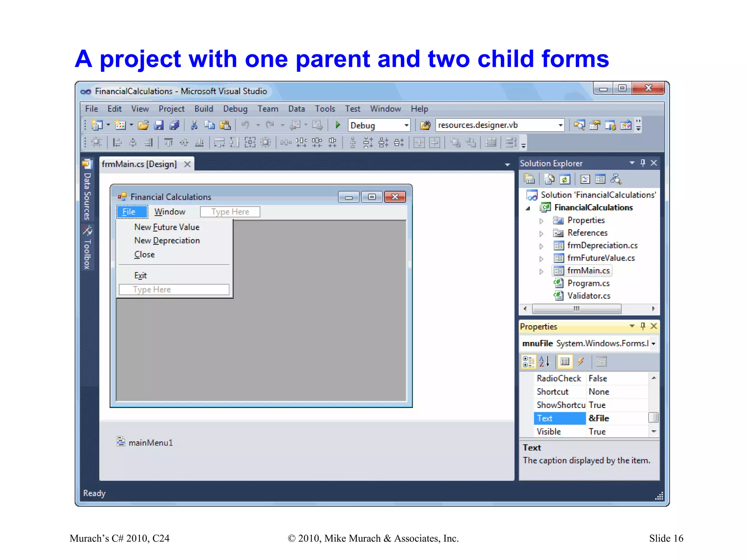The image size is (747, 560).
Task: Start debugging with the green play icon
Action: (x=338, y=125)
